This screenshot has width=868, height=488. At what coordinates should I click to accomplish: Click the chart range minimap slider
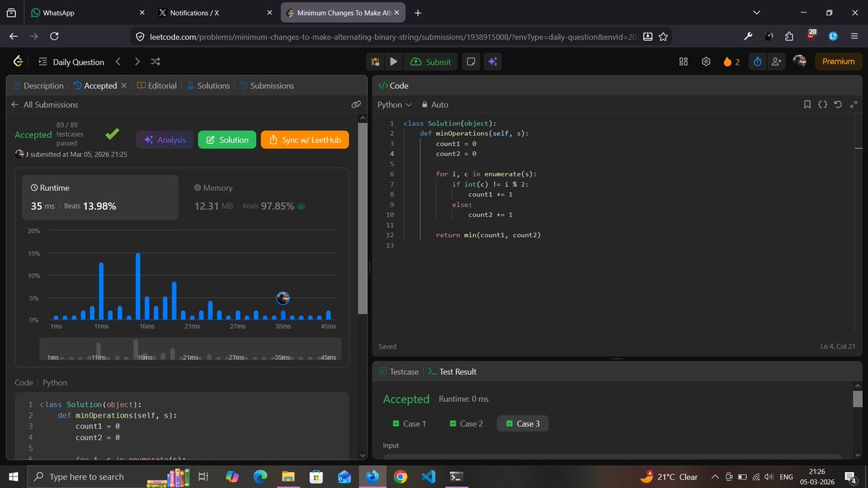click(192, 350)
